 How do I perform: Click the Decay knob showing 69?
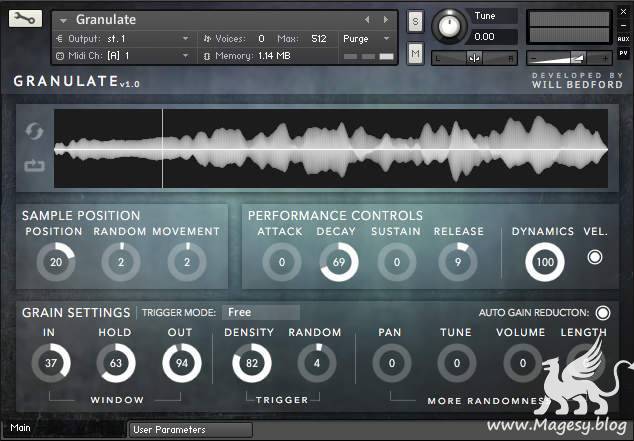tap(339, 262)
